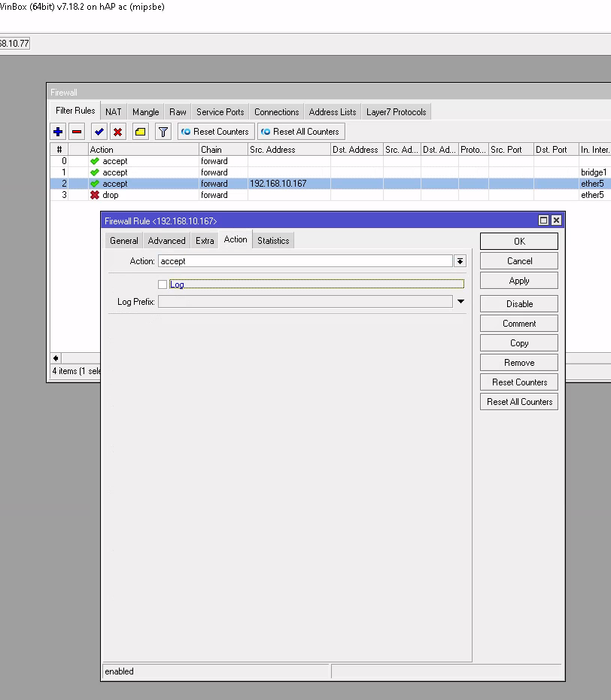This screenshot has width=611, height=700.
Task: Sort by the Chain column header
Action: [223, 150]
